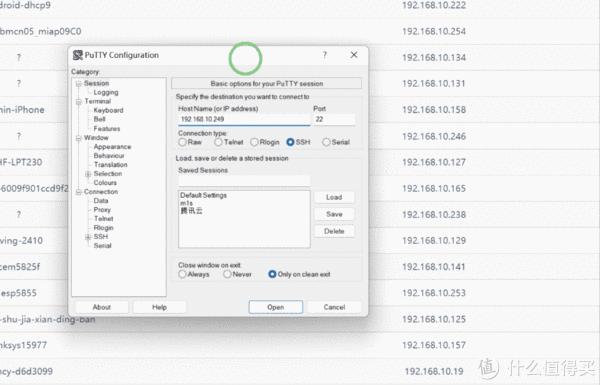Open the Data settings category
The width and height of the screenshot is (600, 385).
101,201
